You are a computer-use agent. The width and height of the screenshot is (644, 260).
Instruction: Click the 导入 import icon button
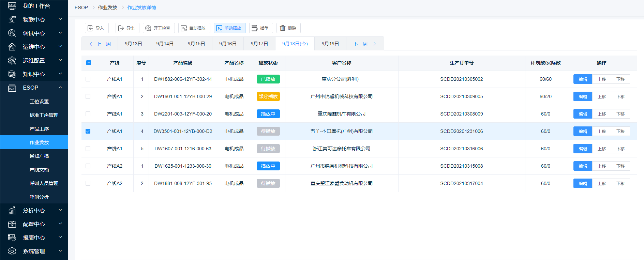click(x=91, y=28)
